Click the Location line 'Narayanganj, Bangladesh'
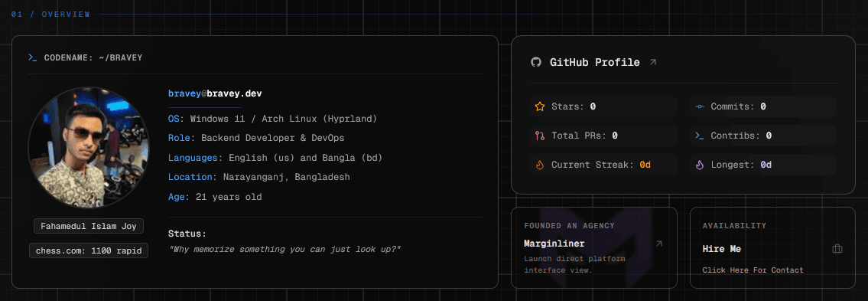This screenshot has height=301, width=868. [258, 178]
